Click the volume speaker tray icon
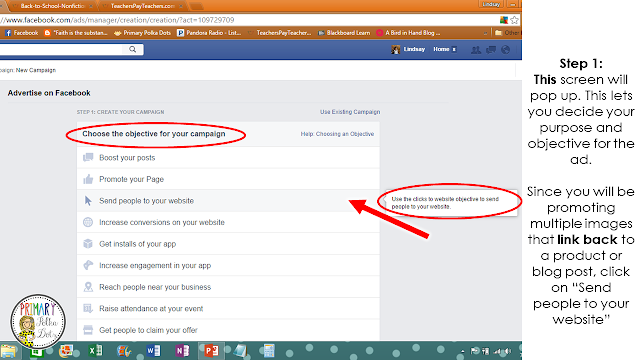This screenshot has width=640, height=360. tap(508, 351)
